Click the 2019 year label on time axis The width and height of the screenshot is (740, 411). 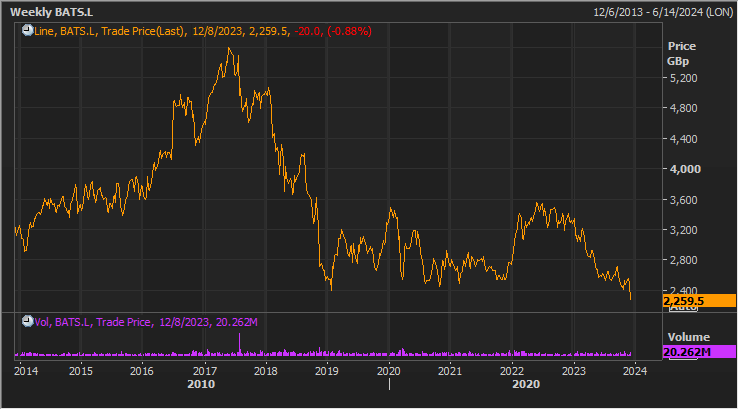click(327, 371)
